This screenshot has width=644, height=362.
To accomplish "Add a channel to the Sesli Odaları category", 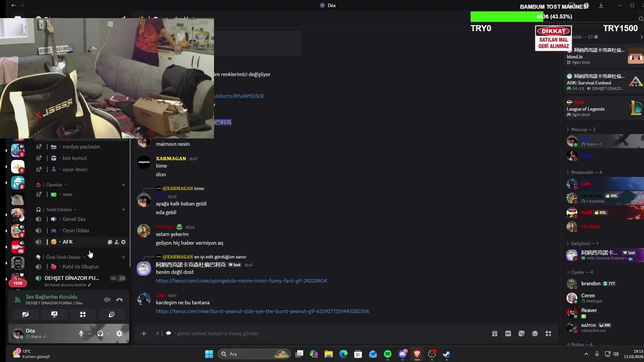I will click(123, 210).
